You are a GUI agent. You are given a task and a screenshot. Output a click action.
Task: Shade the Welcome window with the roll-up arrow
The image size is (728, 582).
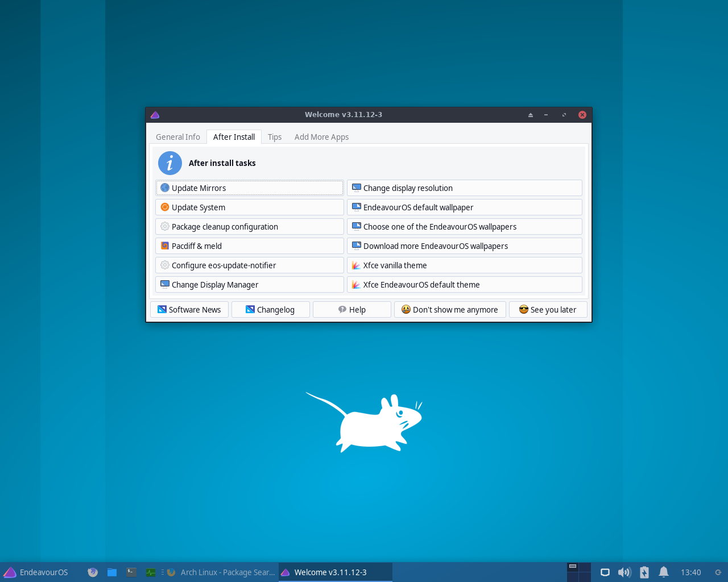[x=531, y=115]
